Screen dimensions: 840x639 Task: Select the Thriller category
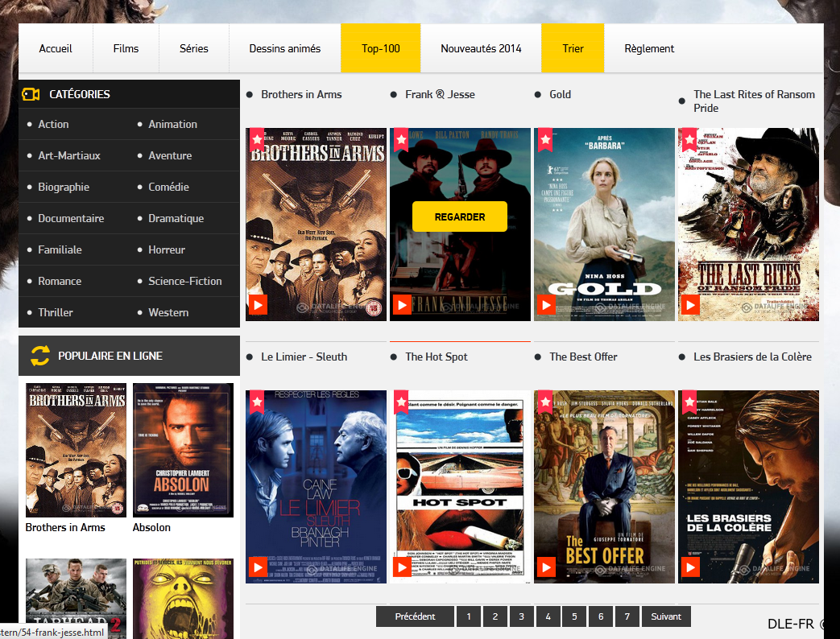(56, 312)
